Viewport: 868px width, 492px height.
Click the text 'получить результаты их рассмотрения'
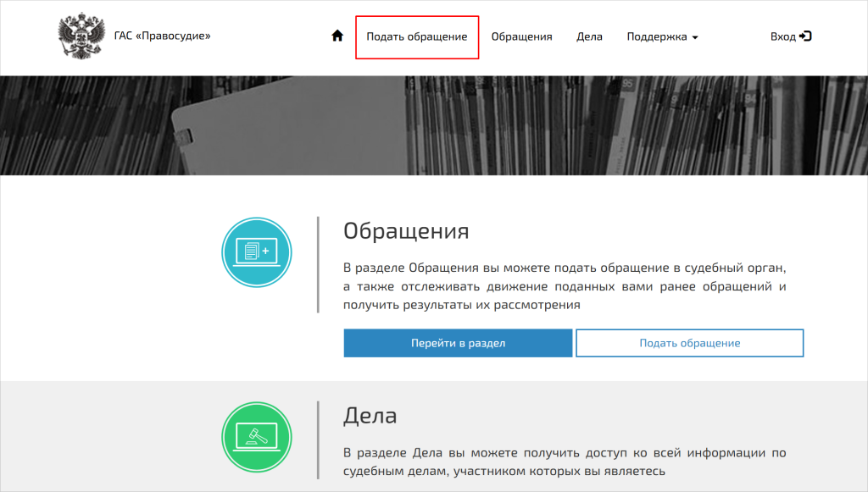[x=462, y=305]
